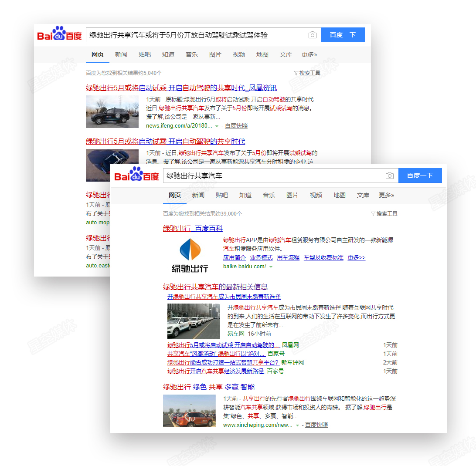Open news link 绿驰出行开启汽车共享经济发展新路径
The image size is (476, 466).
pos(216,371)
